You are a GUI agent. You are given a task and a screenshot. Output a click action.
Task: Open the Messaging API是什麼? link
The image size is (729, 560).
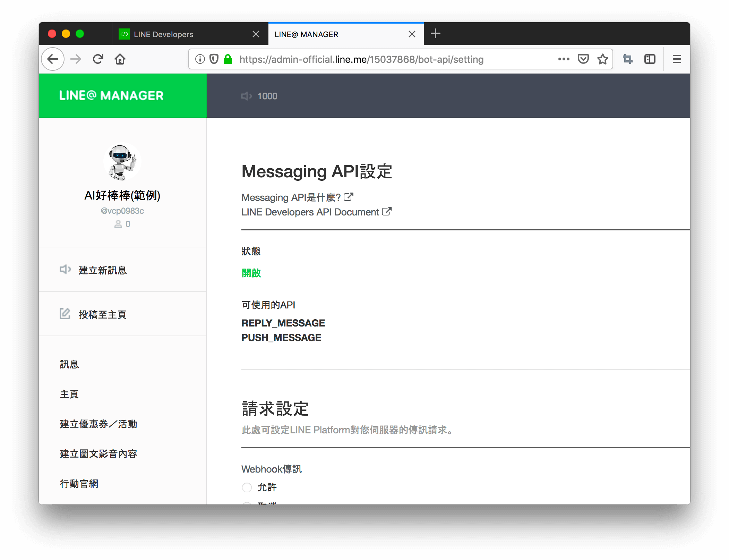click(297, 197)
